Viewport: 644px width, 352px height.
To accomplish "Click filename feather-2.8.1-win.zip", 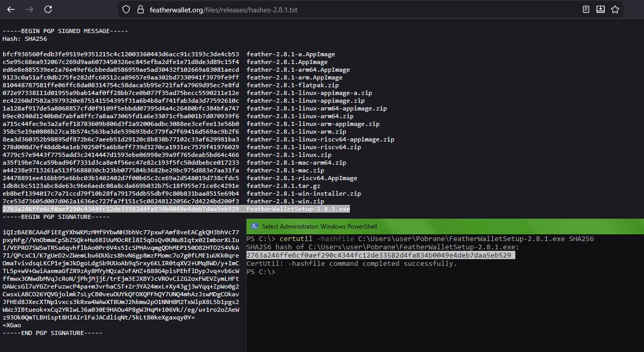I will pyautogui.click(x=285, y=201).
